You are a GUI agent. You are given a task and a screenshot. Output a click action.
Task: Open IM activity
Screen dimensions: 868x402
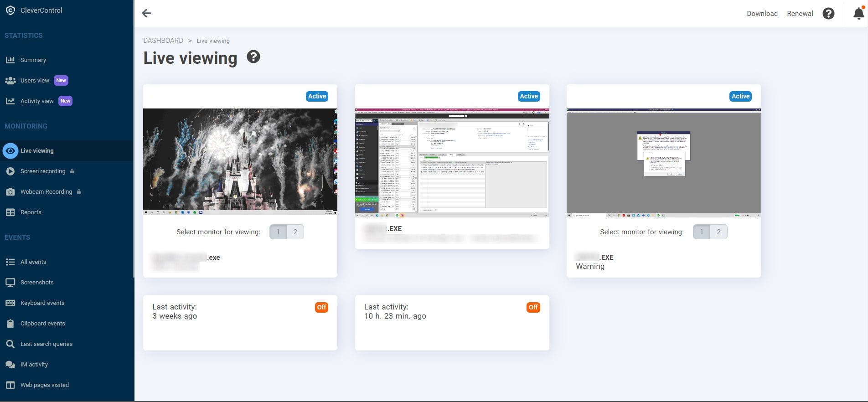[x=34, y=364]
